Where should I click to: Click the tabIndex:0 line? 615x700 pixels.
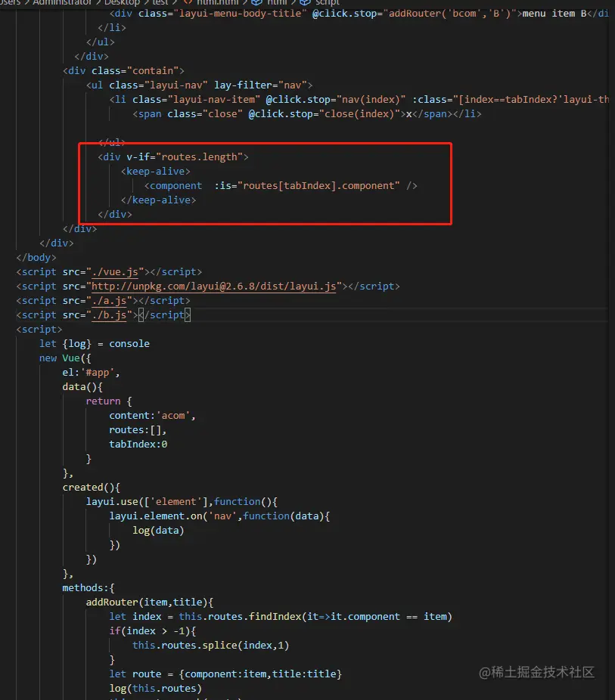tap(138, 444)
